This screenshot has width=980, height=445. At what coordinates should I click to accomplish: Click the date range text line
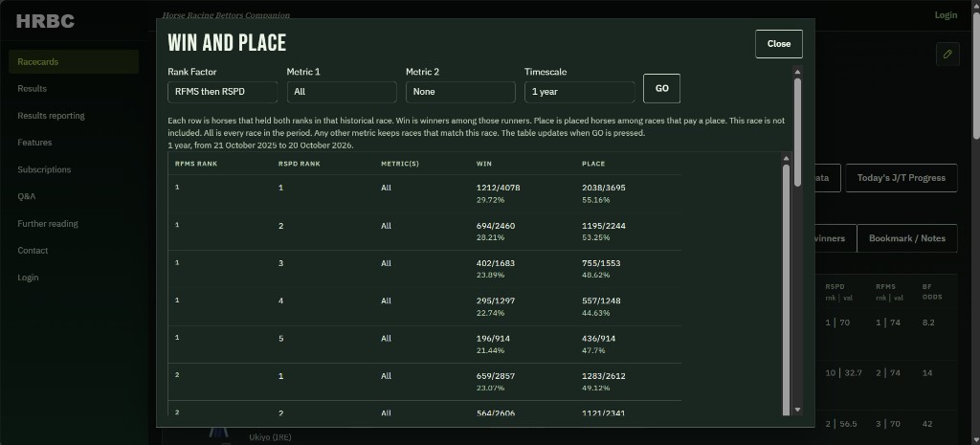click(260, 145)
